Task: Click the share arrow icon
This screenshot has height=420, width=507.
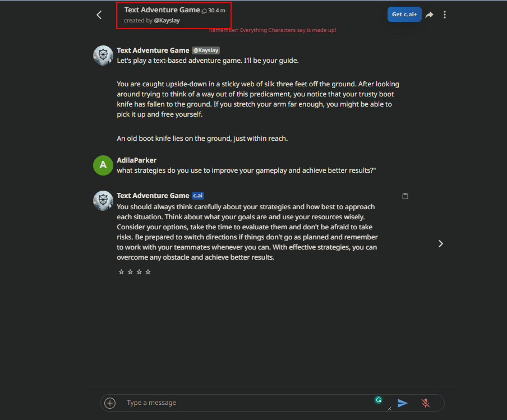Action: (429, 15)
